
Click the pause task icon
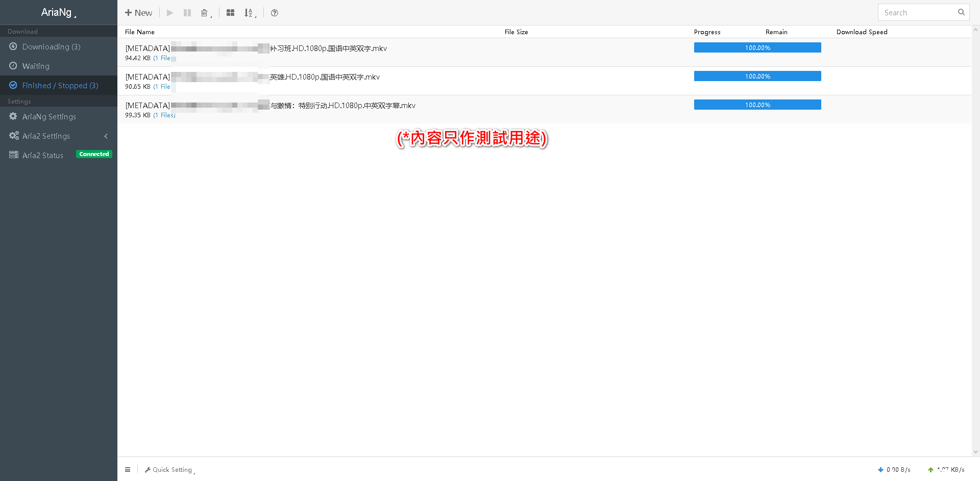[x=187, y=13]
